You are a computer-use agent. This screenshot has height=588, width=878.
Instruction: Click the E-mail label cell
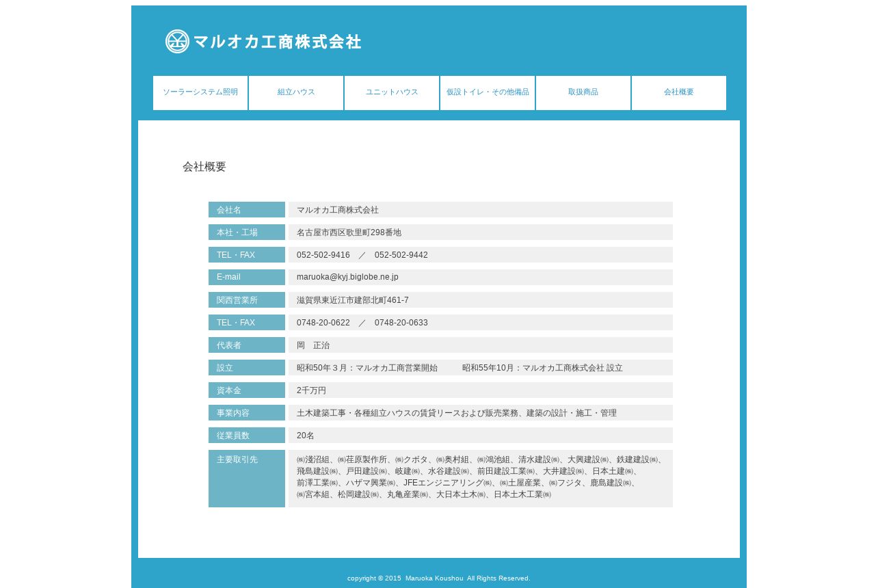247,278
